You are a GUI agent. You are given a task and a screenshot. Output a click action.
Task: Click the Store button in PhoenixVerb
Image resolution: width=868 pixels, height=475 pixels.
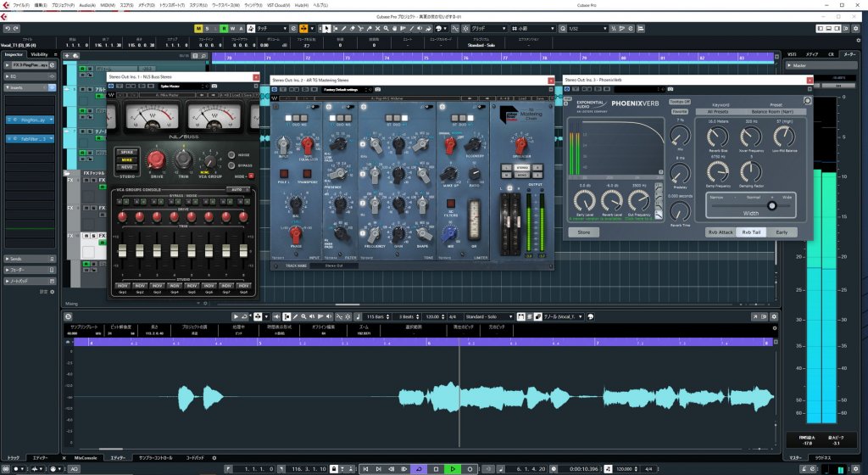pyautogui.click(x=583, y=231)
